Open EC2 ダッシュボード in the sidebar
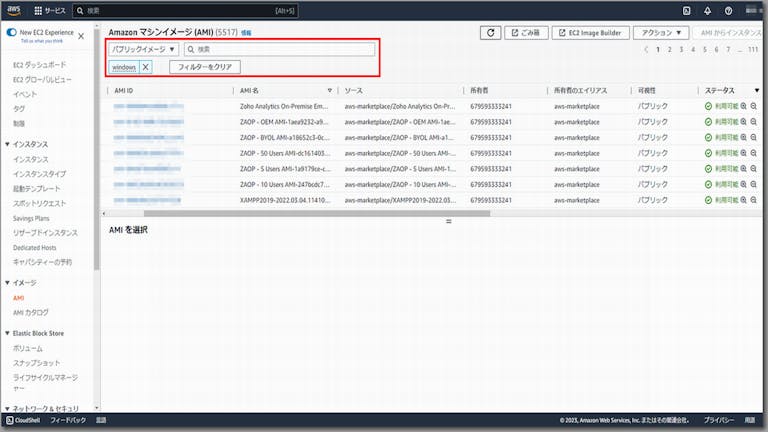This screenshot has width=768, height=432. click(x=39, y=65)
